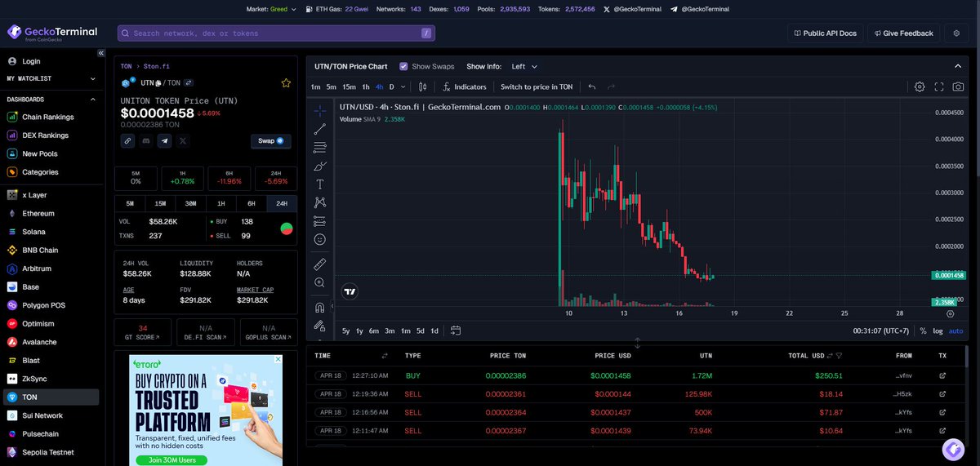
Task: Open the Indicators menu
Action: 464,87
